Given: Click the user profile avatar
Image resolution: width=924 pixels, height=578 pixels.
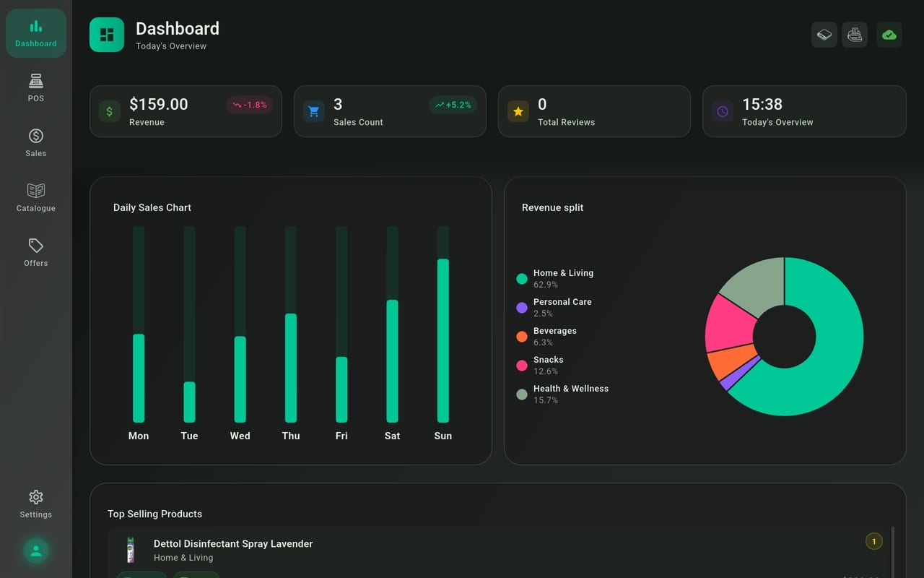Looking at the screenshot, I should [x=36, y=551].
